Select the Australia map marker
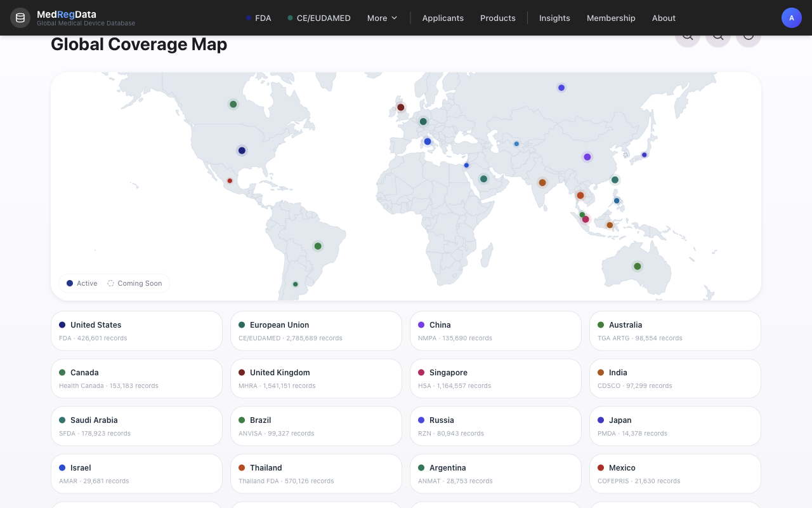This screenshot has width=812, height=508. (x=638, y=266)
